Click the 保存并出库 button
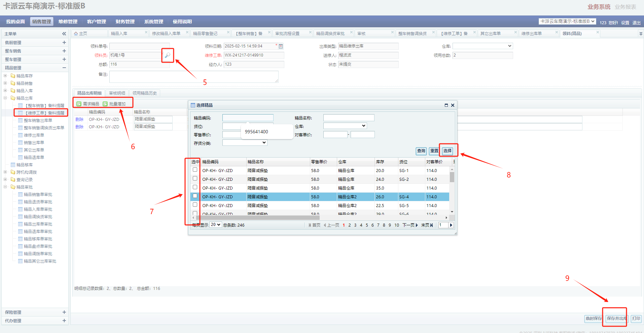Screen dimensions: 644x333 tap(616, 319)
